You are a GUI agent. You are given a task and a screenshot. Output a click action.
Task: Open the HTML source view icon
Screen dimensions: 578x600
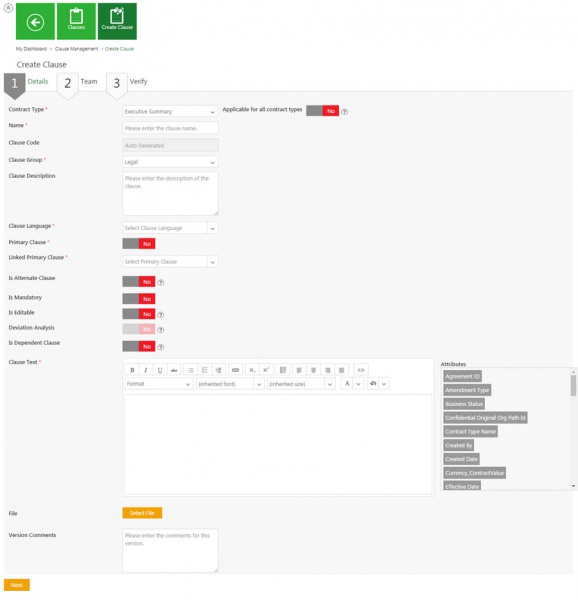coord(361,370)
